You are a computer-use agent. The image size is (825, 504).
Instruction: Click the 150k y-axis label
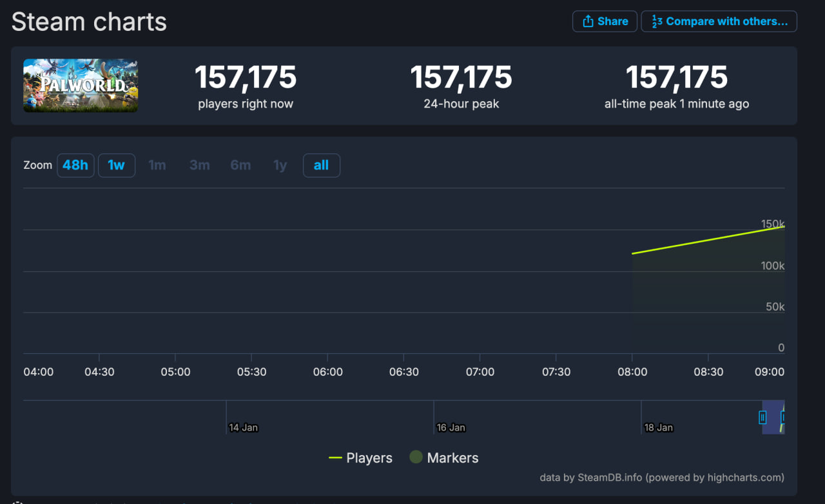[x=773, y=224]
